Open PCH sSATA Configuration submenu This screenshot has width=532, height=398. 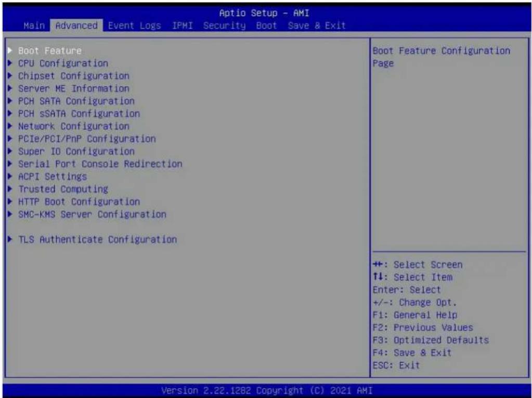point(79,113)
